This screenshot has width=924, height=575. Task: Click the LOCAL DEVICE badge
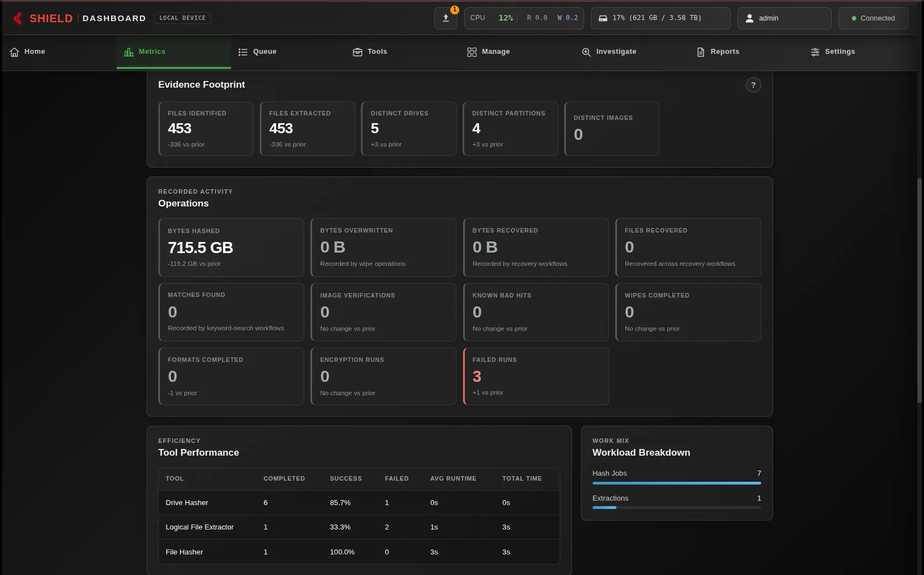pos(182,18)
